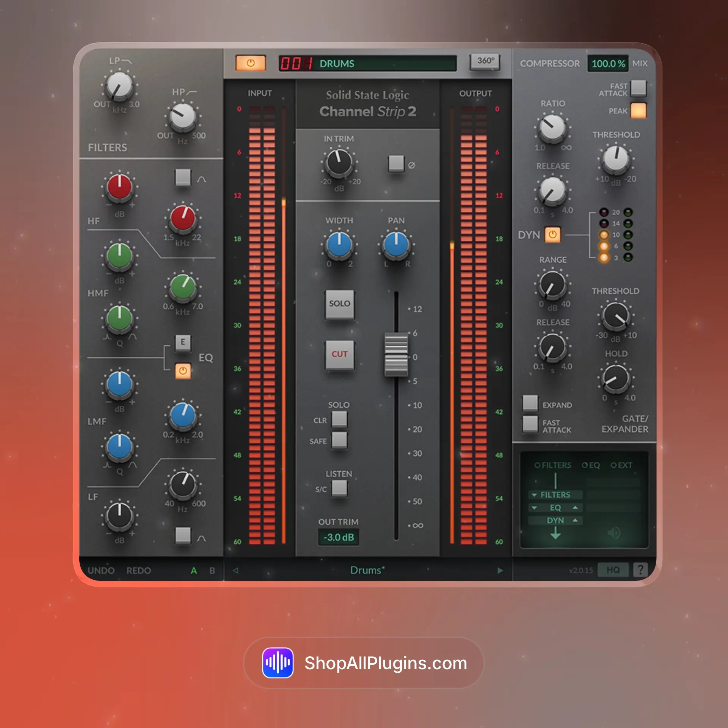
Task: Click the output fader handle
Action: [x=396, y=355]
